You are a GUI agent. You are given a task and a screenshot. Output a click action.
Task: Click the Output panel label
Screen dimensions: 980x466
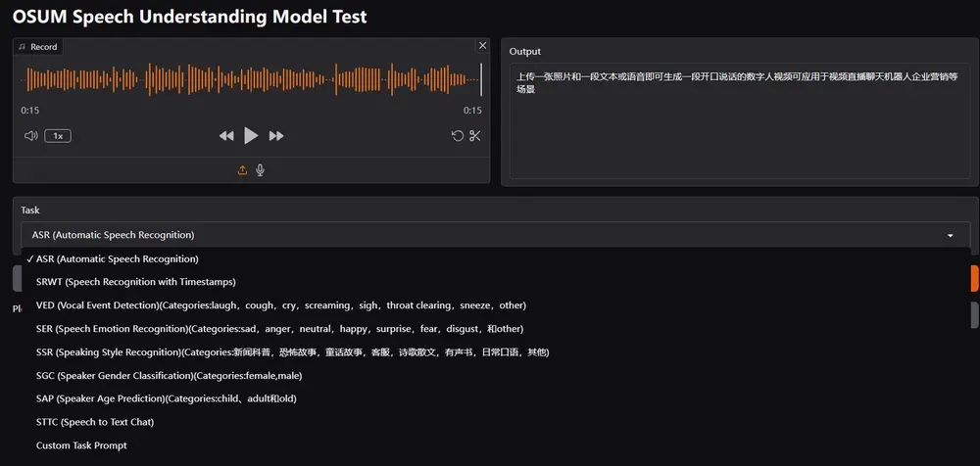click(525, 51)
